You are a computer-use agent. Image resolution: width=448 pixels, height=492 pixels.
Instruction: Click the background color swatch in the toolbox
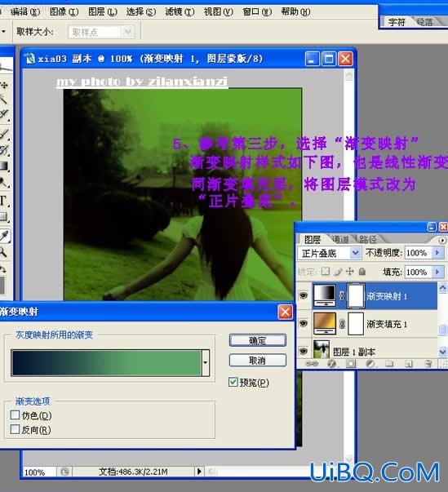click(x=2, y=286)
